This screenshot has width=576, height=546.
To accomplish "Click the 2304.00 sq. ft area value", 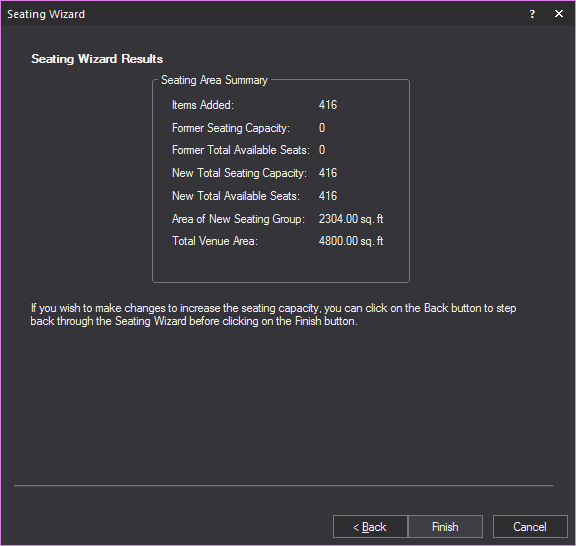I will coord(351,219).
